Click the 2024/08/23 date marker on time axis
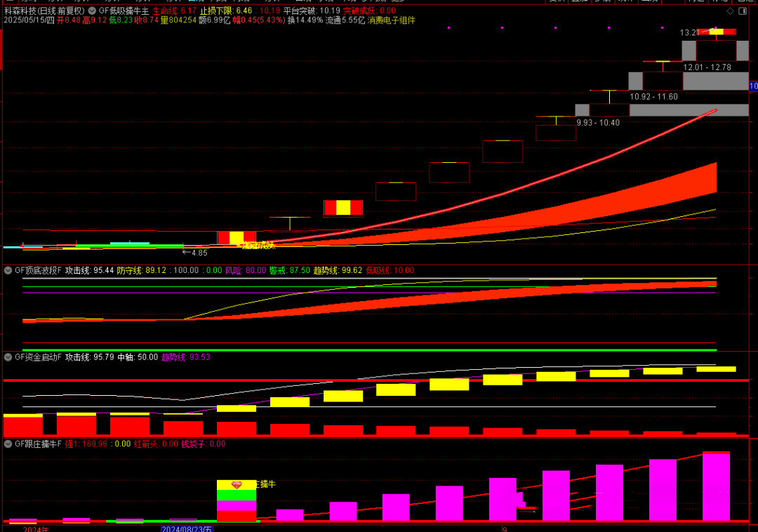The height and width of the screenshot is (532, 758). click(187, 528)
